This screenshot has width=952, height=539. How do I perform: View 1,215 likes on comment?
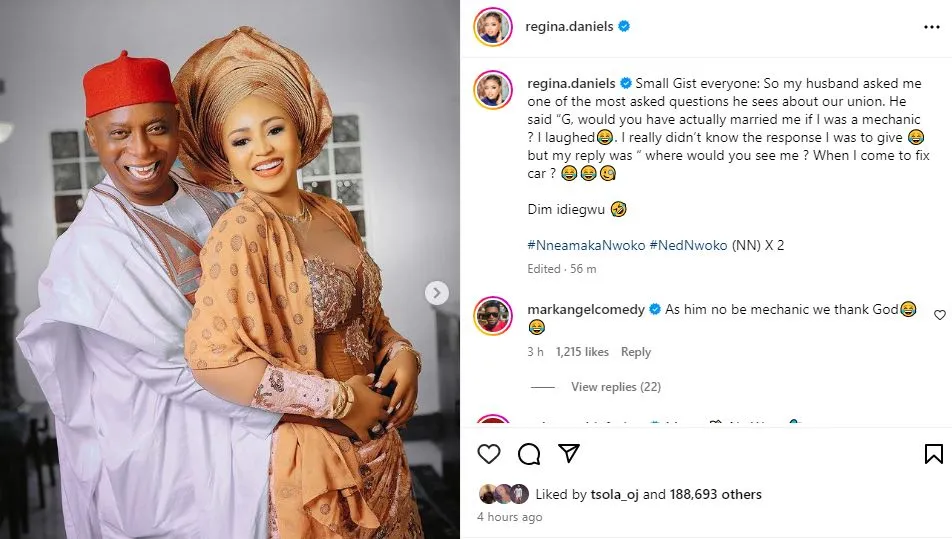[x=582, y=352]
